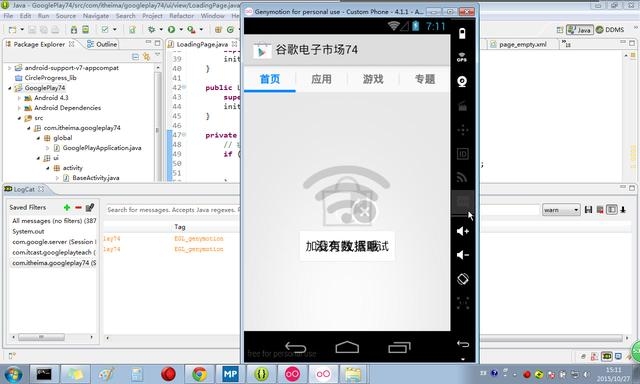
Task: Click the Windows Start button
Action: 14,374
